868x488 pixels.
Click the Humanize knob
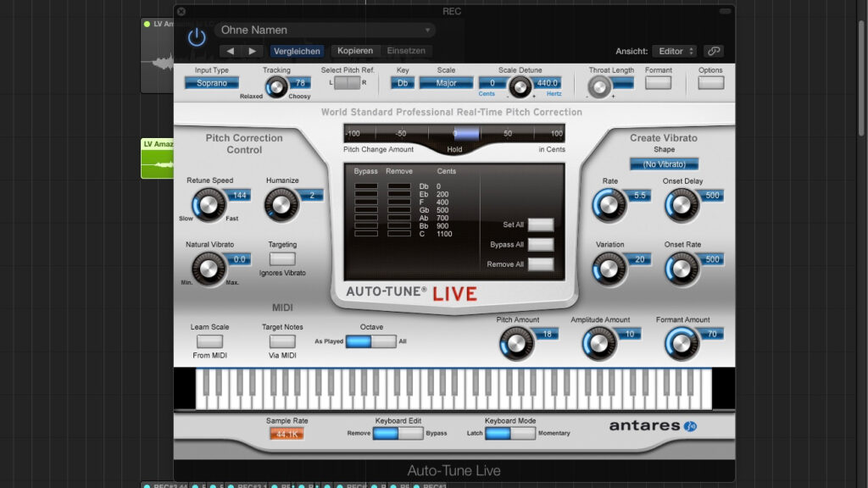281,205
